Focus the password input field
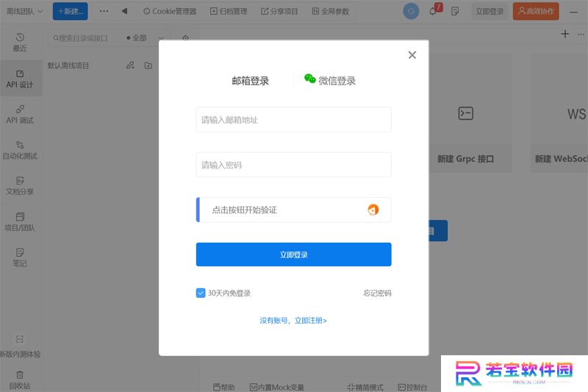 293,165
